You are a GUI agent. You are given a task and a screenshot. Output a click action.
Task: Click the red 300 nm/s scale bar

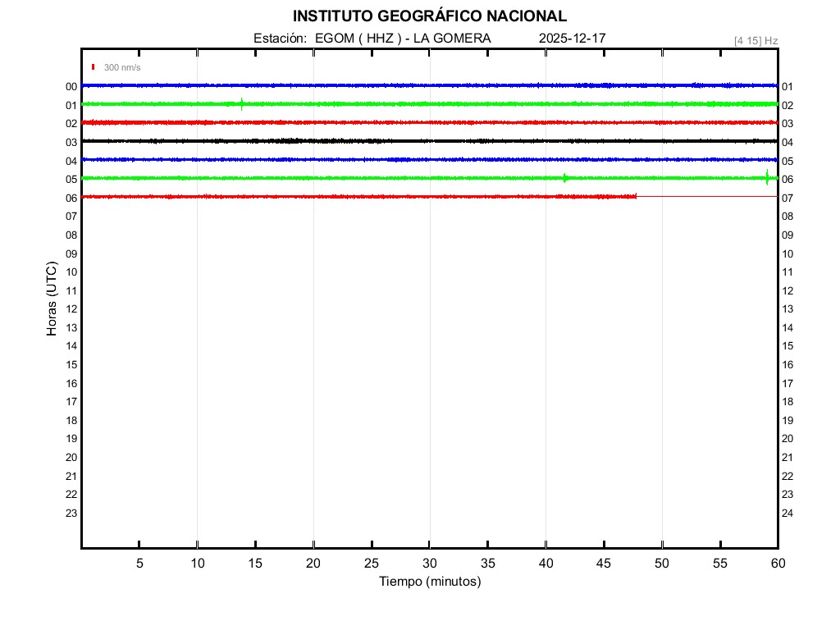pyautogui.click(x=94, y=67)
